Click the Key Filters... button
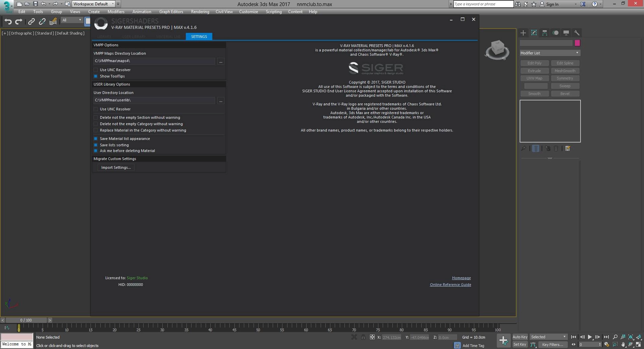 (x=552, y=345)
